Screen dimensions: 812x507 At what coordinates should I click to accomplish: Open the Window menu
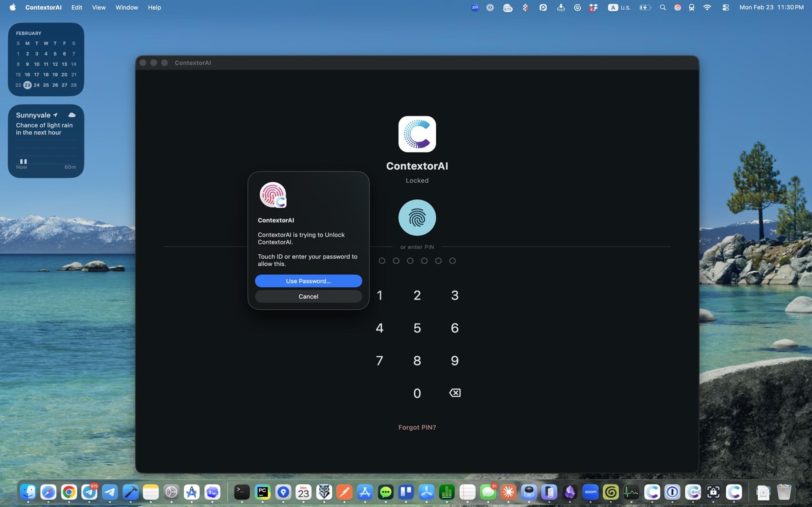(x=127, y=7)
